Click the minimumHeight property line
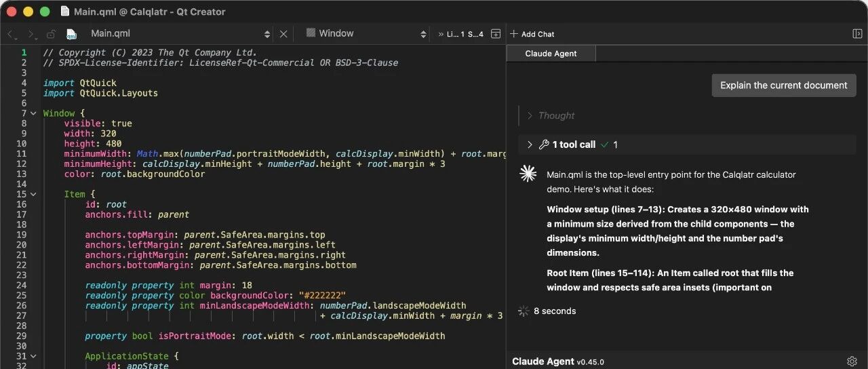 (254, 163)
